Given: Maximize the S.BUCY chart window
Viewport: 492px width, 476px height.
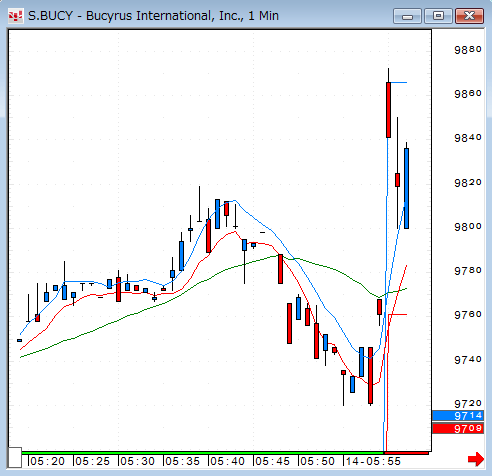Looking at the screenshot, I should click(438, 16).
